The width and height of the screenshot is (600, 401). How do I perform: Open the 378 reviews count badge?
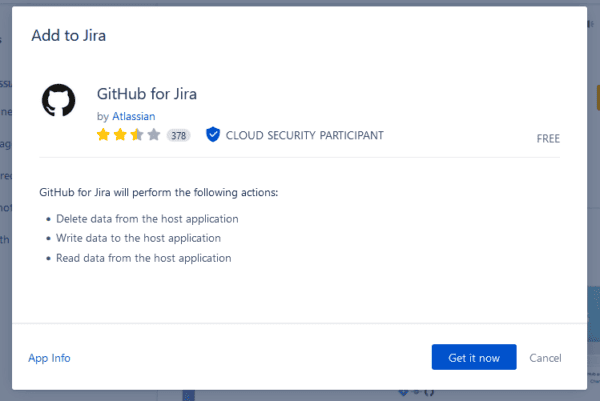tap(178, 135)
